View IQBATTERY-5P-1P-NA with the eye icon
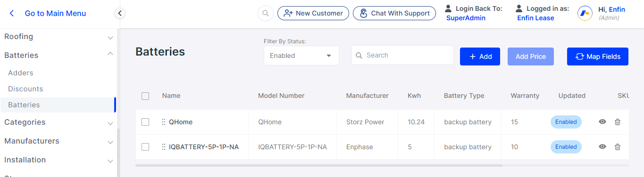 point(602,147)
